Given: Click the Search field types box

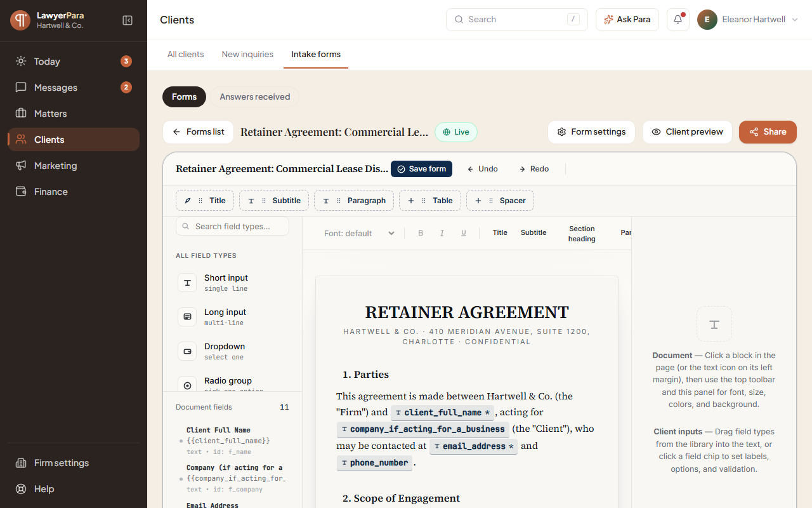Looking at the screenshot, I should click(232, 226).
